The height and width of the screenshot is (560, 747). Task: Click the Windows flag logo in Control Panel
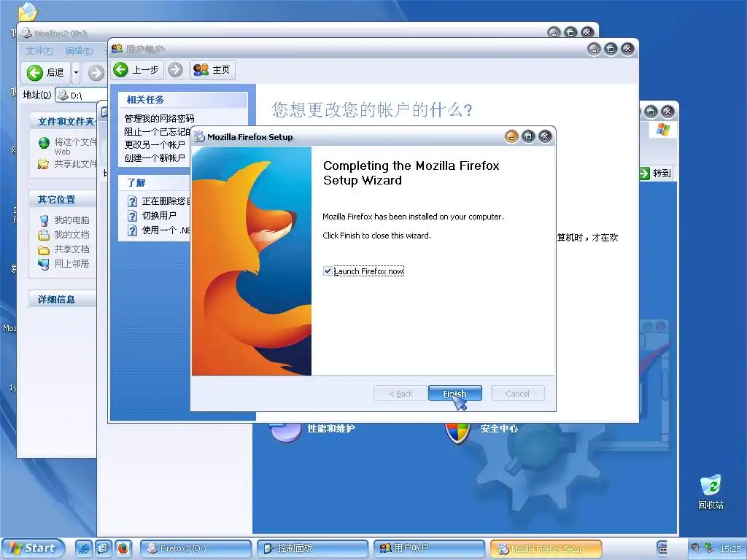[x=662, y=129]
